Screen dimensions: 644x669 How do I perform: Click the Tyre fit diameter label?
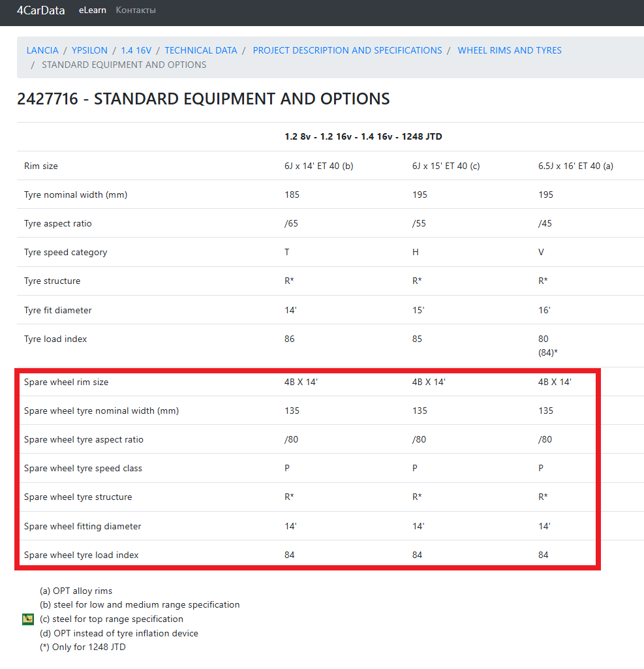coord(58,310)
